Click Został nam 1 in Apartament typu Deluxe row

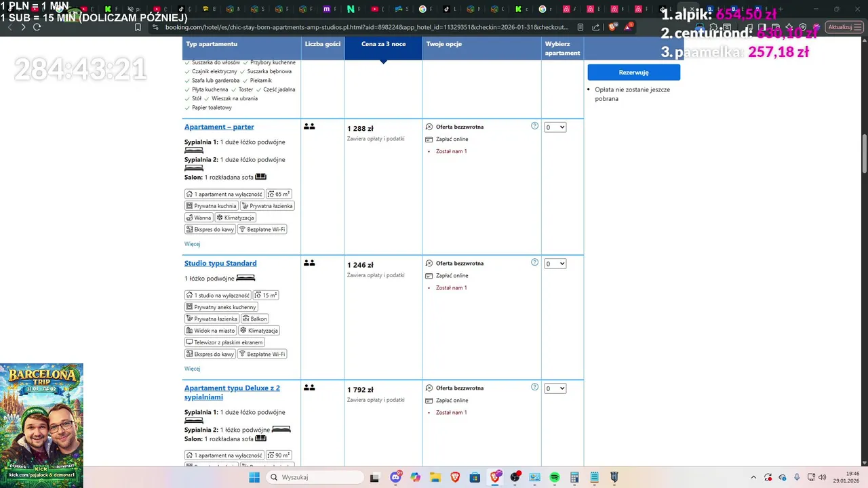pos(451,412)
